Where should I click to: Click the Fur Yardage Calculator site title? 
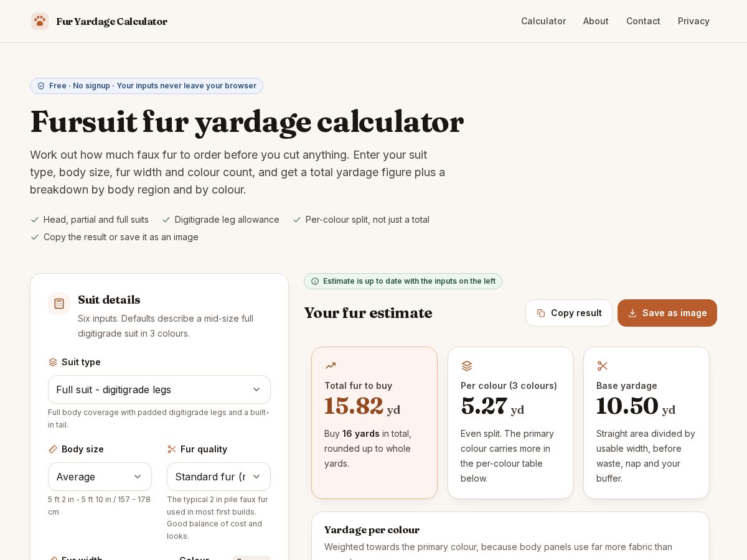[111, 21]
